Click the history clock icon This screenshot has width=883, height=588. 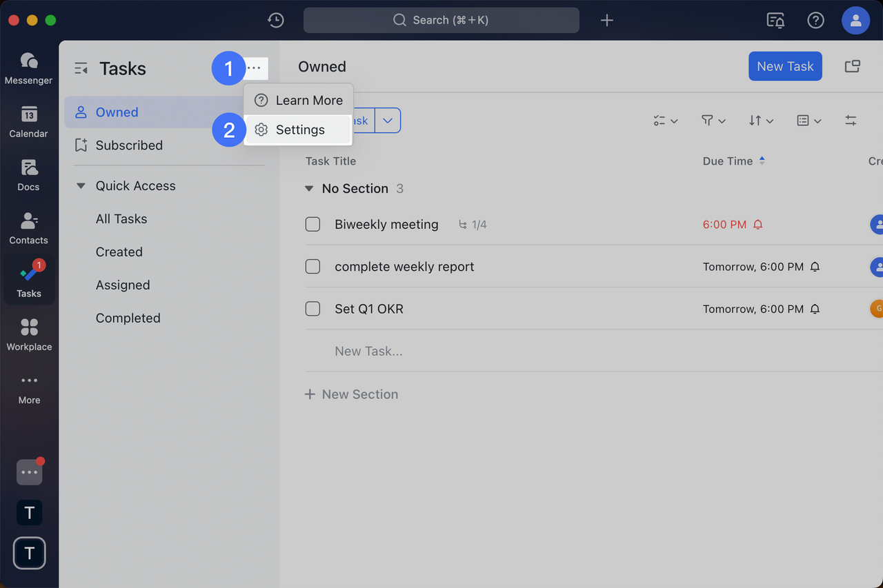276,20
